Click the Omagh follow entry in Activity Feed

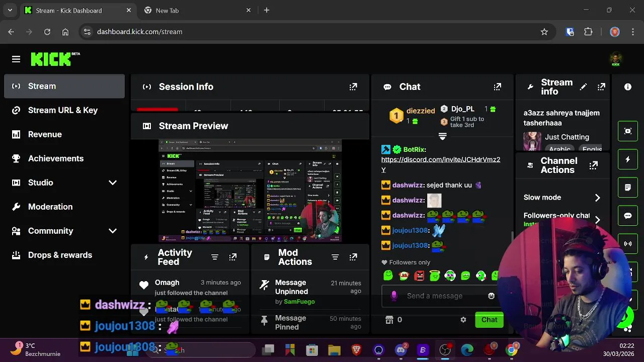tap(191, 287)
